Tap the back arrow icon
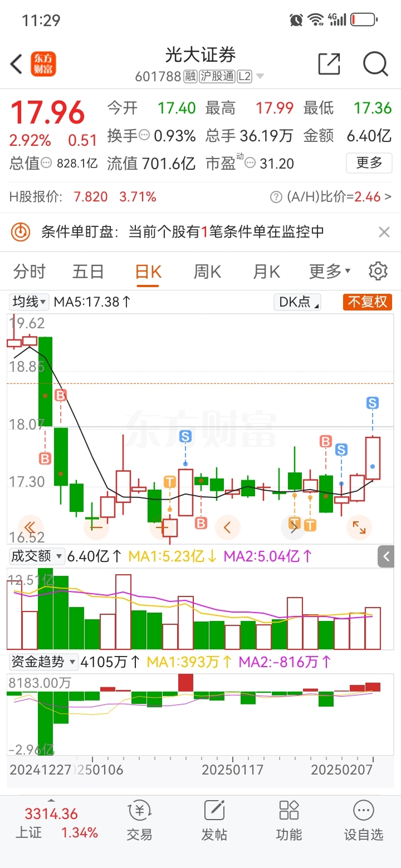Screen dimensions: 401x868 [16, 64]
